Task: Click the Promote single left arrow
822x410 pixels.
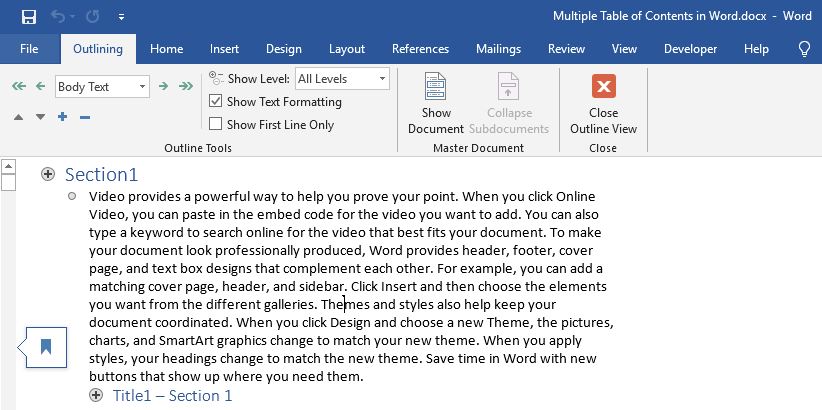Action: (40, 87)
